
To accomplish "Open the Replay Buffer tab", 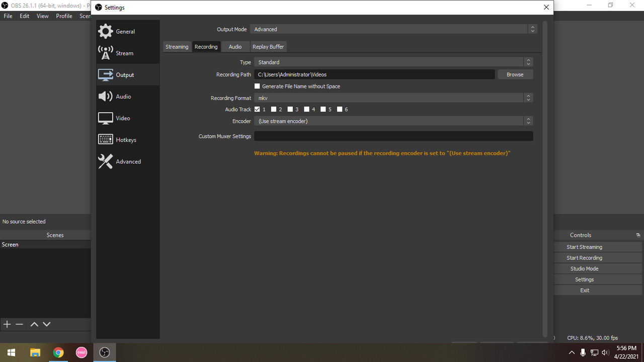I will coord(268,47).
